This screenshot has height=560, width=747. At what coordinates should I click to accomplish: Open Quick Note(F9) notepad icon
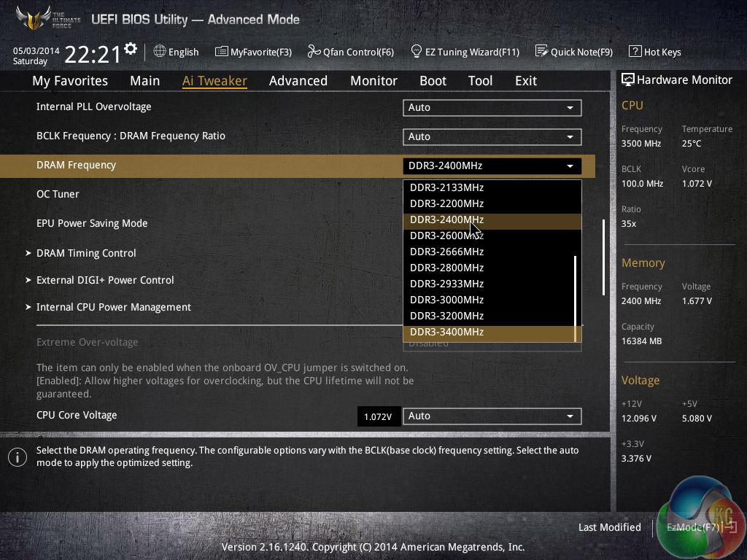(541, 52)
